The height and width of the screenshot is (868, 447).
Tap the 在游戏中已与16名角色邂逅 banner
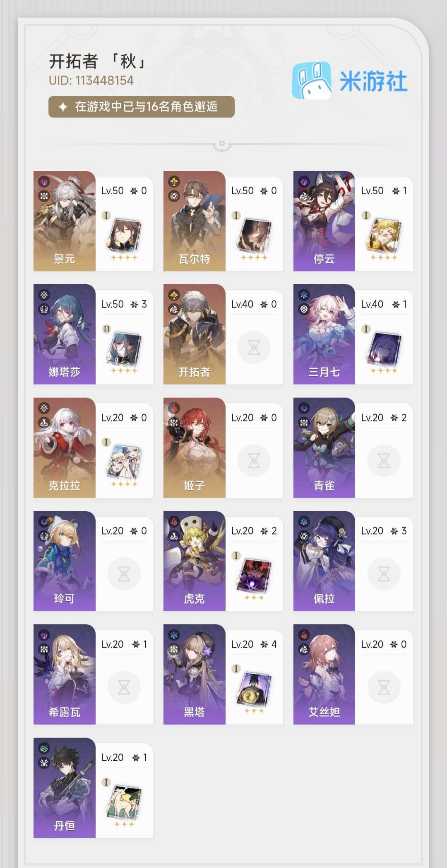pos(142,107)
